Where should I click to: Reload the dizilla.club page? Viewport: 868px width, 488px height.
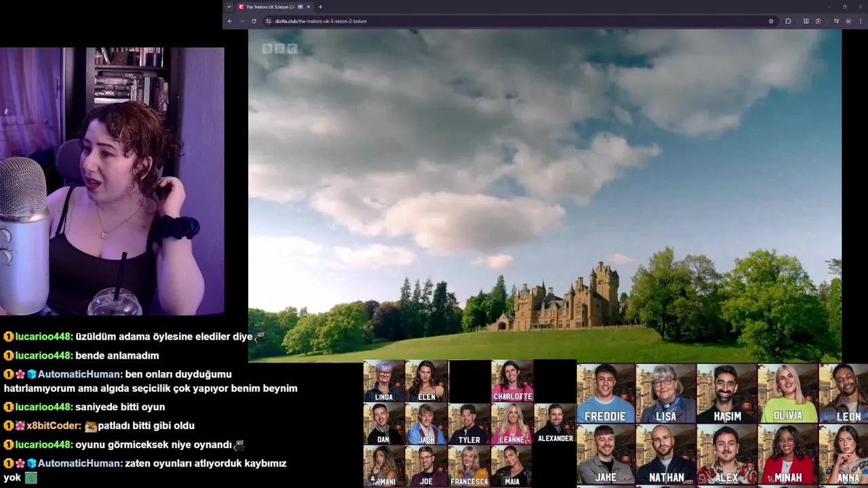(x=254, y=21)
